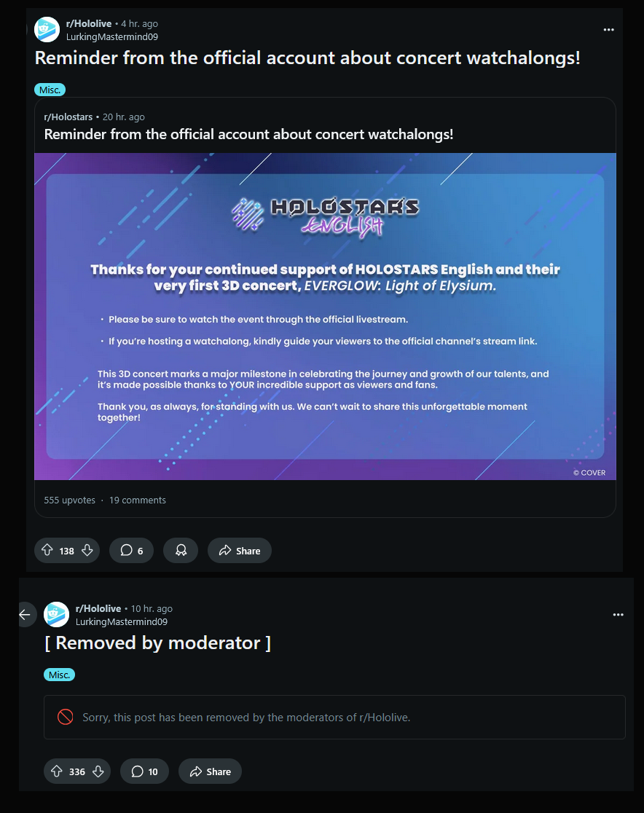
Task: Select the Misc. flair on removed post
Action: click(x=59, y=675)
